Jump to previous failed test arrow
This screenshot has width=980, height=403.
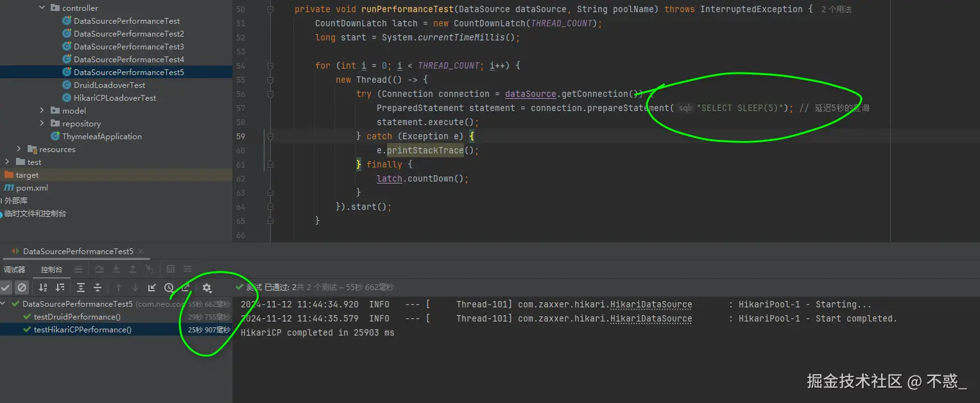[x=119, y=287]
